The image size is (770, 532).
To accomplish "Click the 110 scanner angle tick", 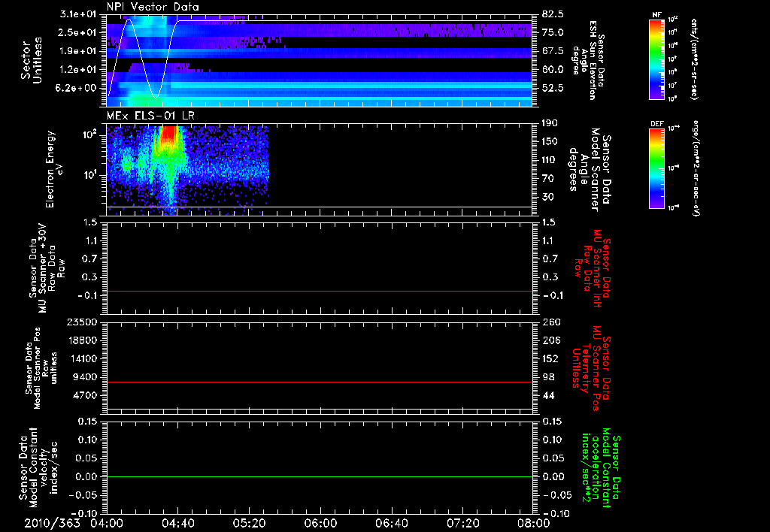I will [x=550, y=160].
